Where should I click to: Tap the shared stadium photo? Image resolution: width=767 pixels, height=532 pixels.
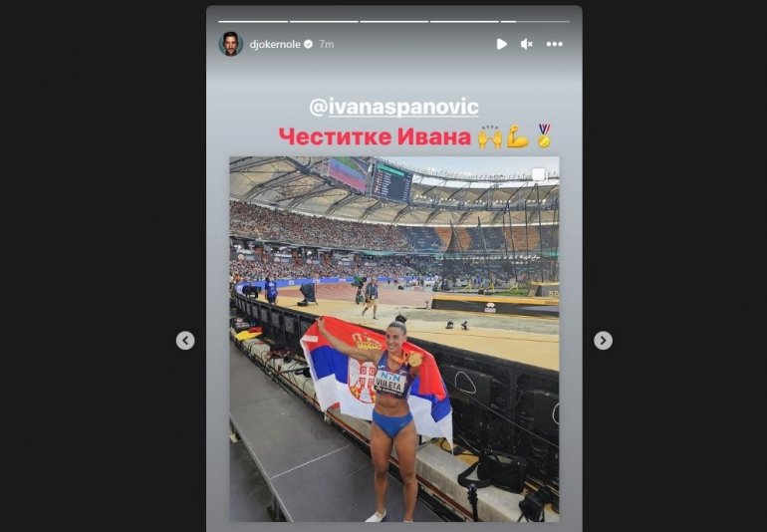[394, 339]
